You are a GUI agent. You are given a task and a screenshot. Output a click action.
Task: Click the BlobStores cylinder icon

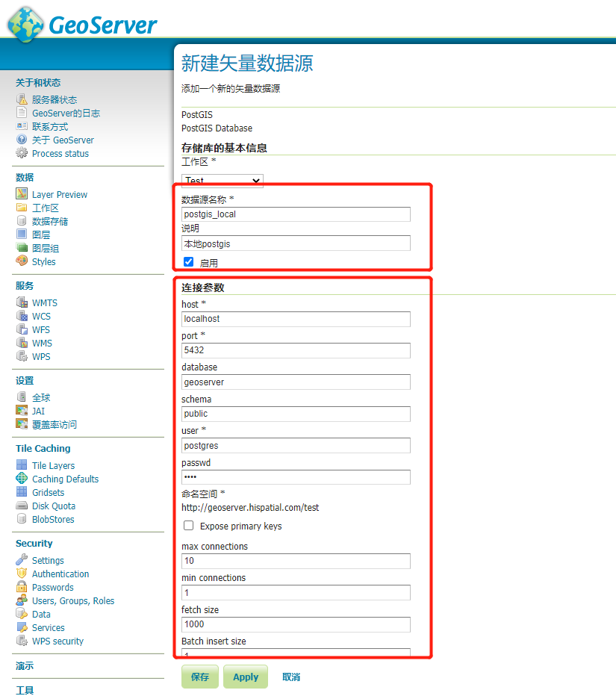point(22,518)
